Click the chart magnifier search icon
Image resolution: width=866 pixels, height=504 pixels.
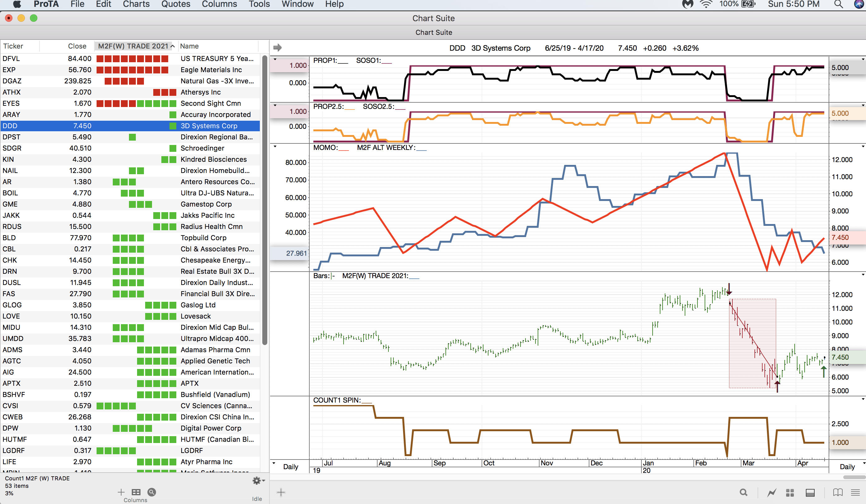(x=743, y=493)
